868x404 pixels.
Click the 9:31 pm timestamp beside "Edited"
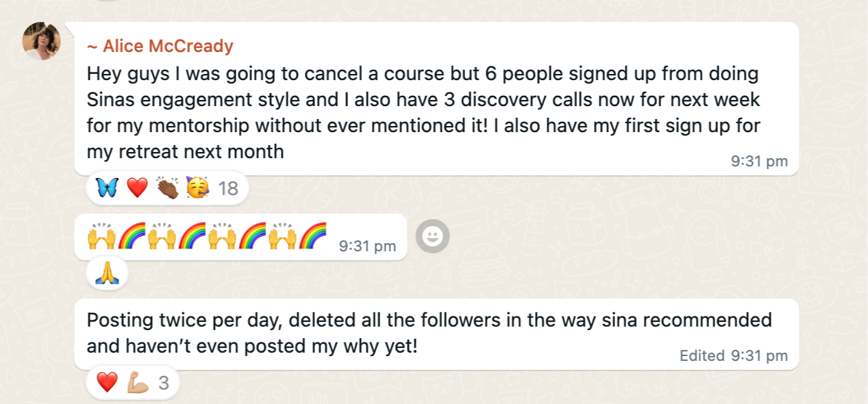pos(759,356)
